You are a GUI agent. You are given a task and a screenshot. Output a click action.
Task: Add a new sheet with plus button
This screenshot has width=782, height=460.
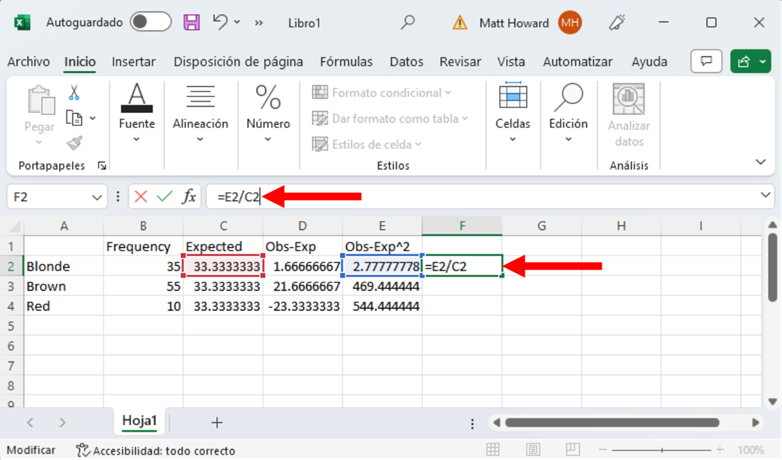click(x=216, y=422)
